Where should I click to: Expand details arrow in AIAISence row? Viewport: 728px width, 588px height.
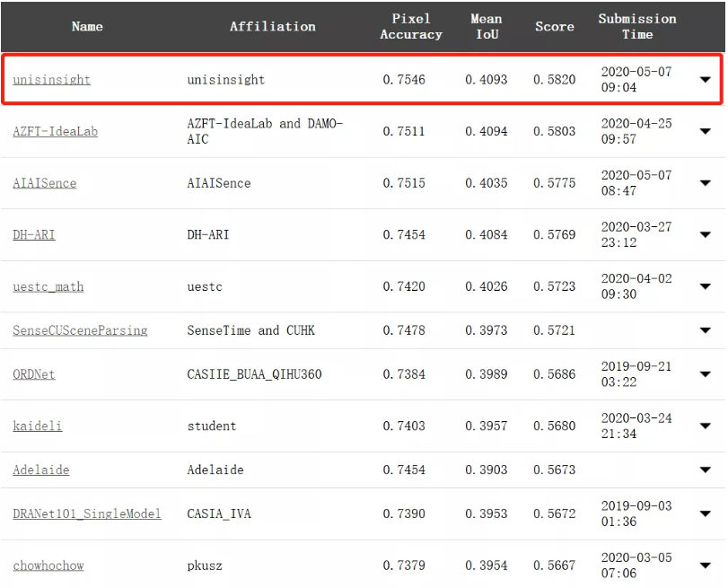point(706,183)
